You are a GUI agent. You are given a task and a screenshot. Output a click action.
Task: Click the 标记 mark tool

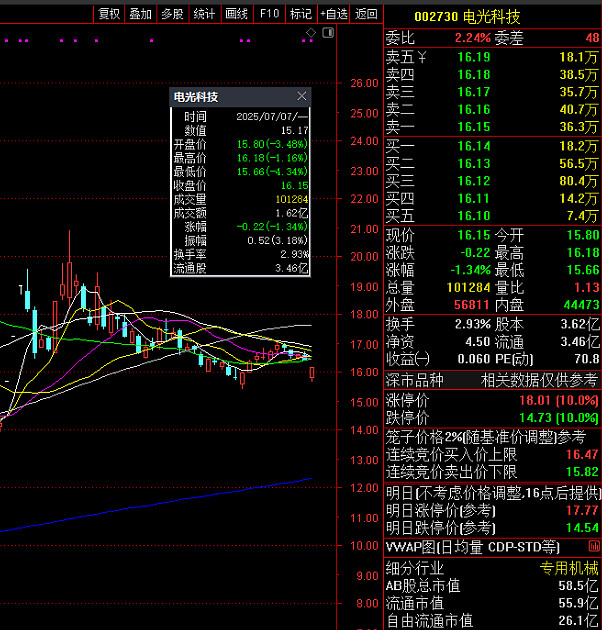301,14
